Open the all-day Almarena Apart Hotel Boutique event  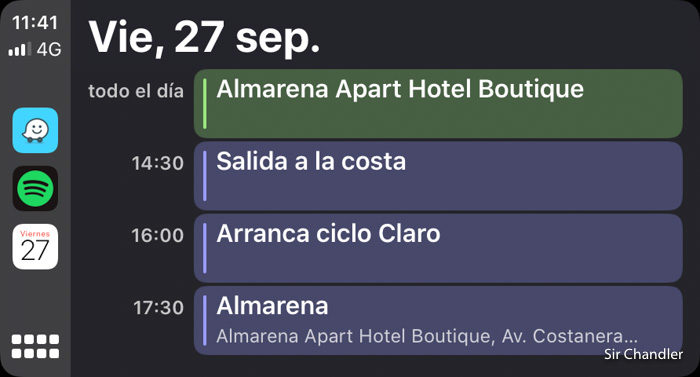pyautogui.click(x=438, y=104)
